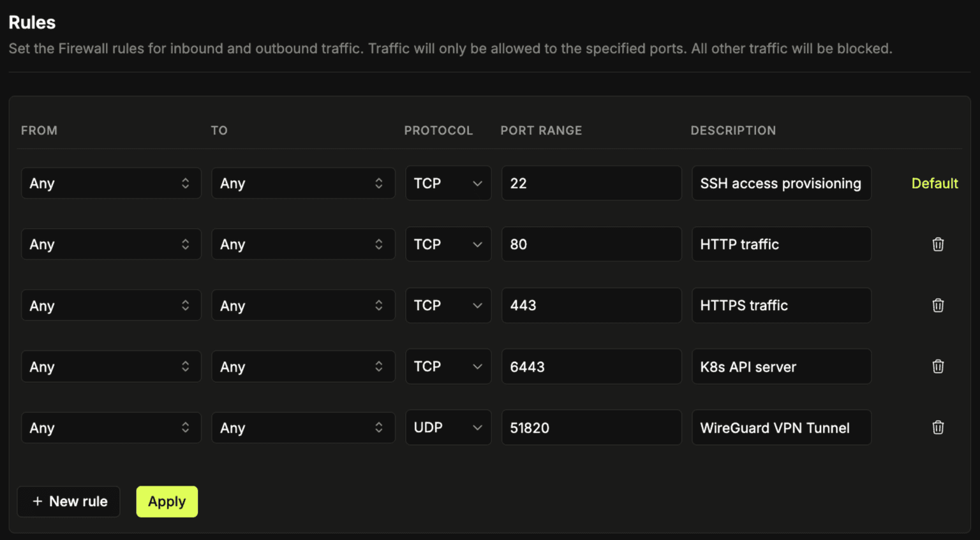This screenshot has height=540, width=980.
Task: Click the Default label next to SSH rule
Action: 934,183
